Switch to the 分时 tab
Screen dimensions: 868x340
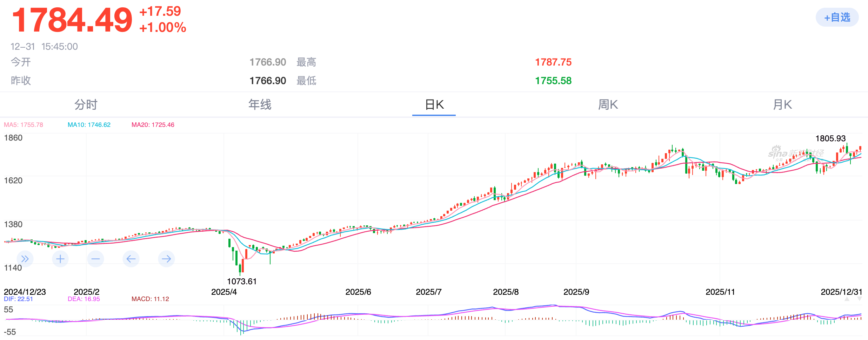pos(86,104)
